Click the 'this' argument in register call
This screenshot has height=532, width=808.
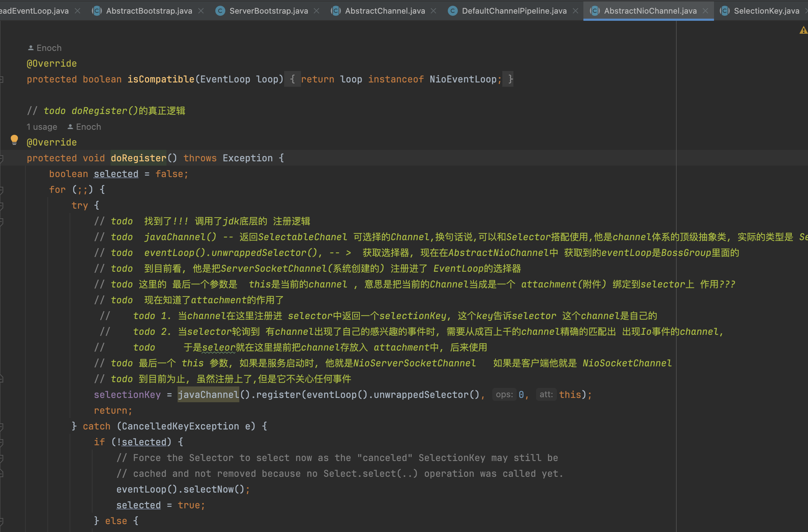click(570, 395)
